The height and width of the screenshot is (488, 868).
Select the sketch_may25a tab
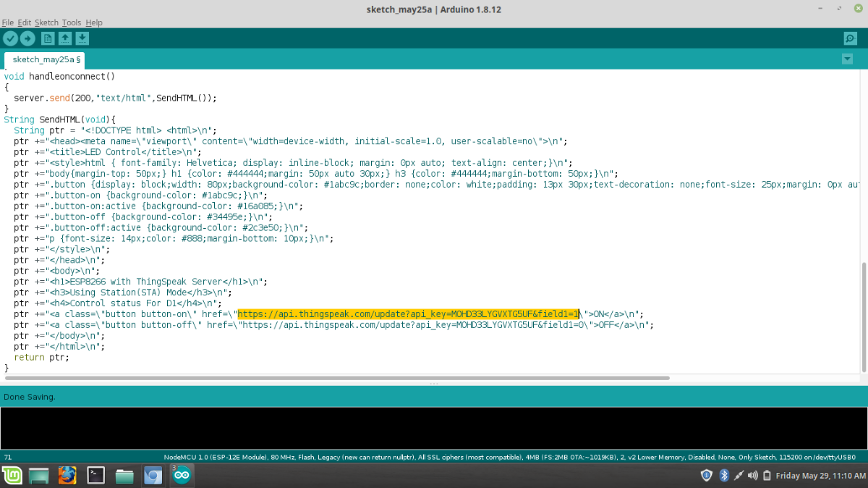coord(46,59)
